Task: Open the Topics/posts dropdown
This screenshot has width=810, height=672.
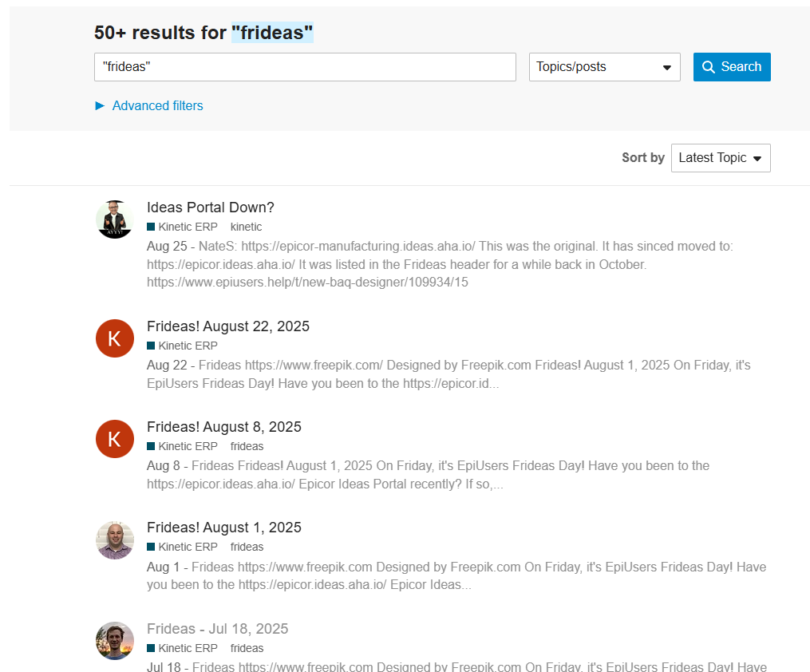Action: click(604, 67)
